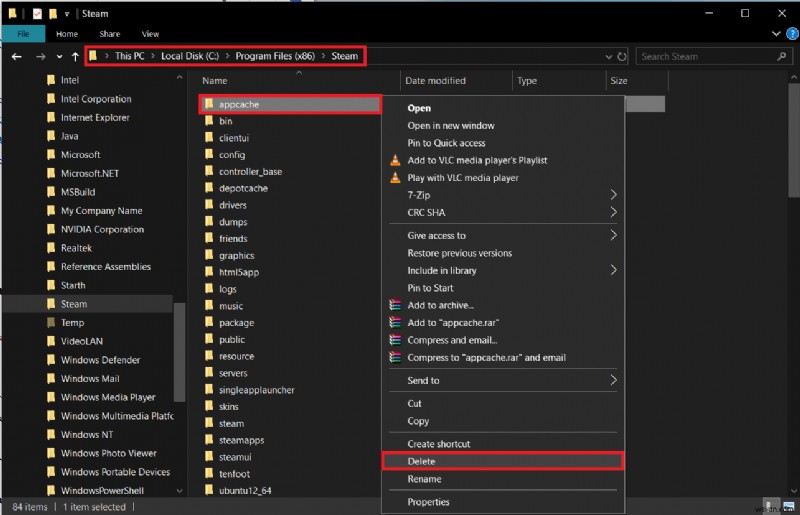
Task: Go up one folder level arrow
Action: (x=76, y=57)
